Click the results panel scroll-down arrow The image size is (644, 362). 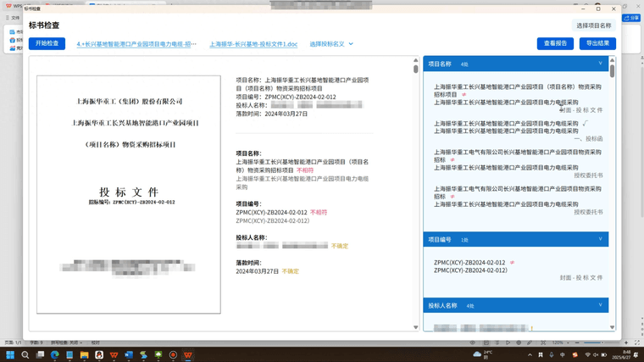[x=612, y=327]
